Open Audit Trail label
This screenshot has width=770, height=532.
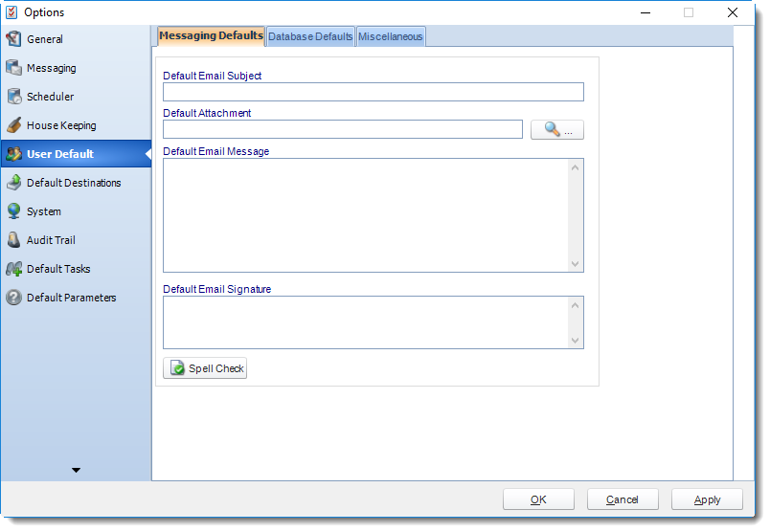click(x=51, y=240)
